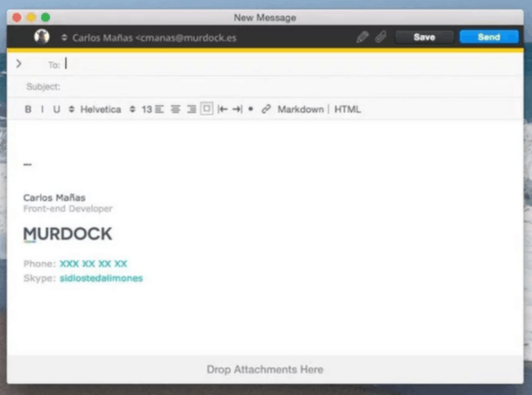
Task: Click the phone number link
Action: [x=94, y=264]
